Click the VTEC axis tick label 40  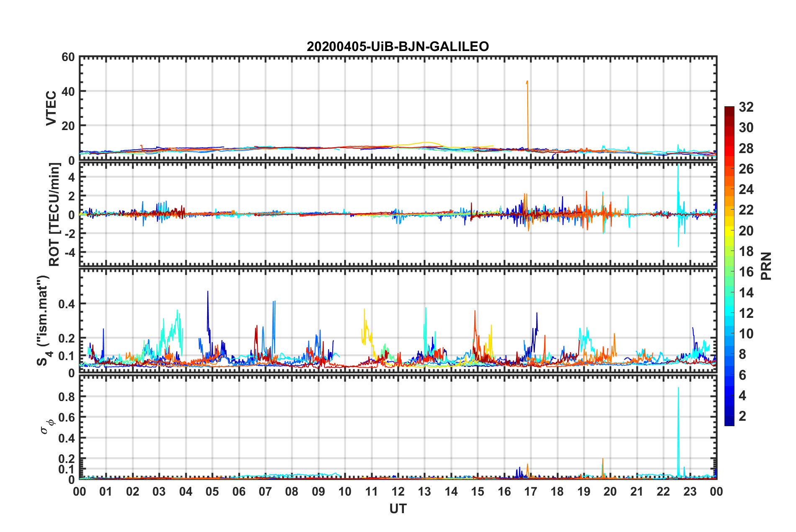(x=68, y=91)
